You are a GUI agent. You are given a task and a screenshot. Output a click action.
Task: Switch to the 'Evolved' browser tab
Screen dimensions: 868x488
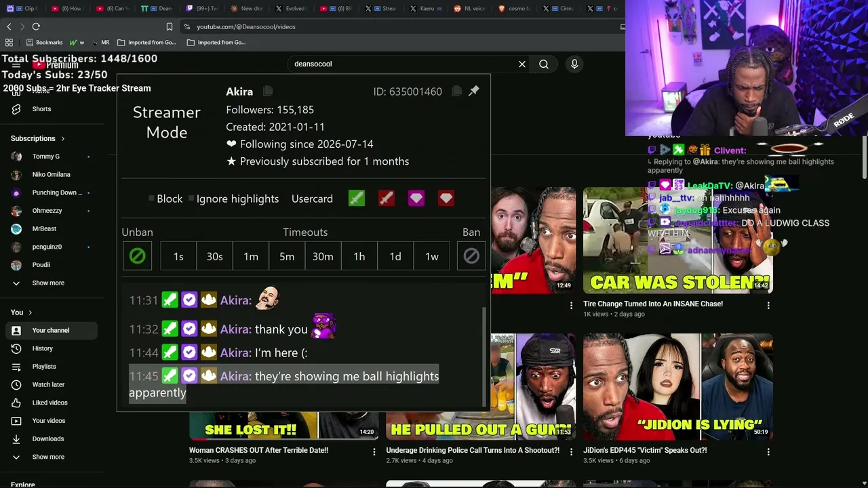click(x=291, y=9)
